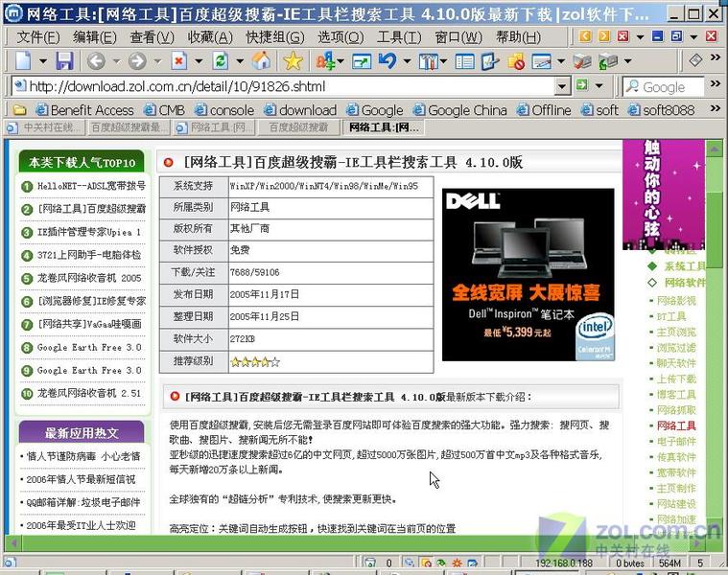Image resolution: width=728 pixels, height=575 pixels.
Task: Open the Refresh button dropdown arrow
Action: [240, 60]
